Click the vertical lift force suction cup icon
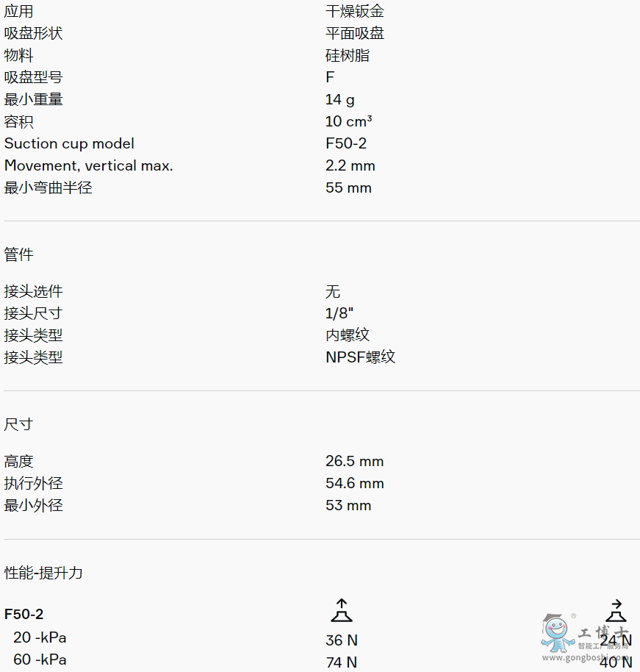640x672 pixels. [x=341, y=610]
